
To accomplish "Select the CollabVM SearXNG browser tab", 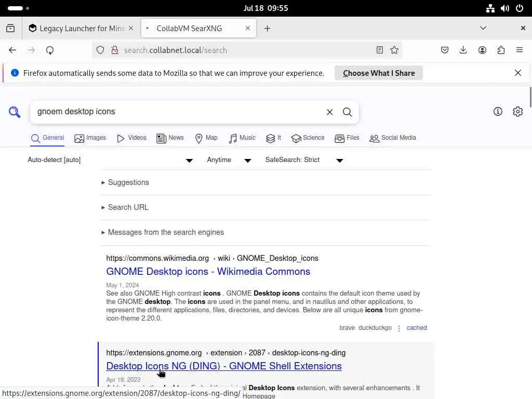I will [198, 29].
